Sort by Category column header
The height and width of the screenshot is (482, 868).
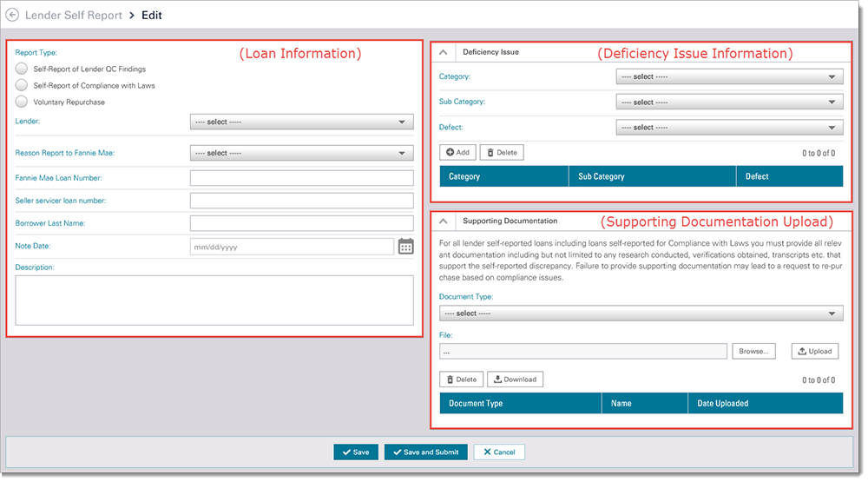pos(504,176)
